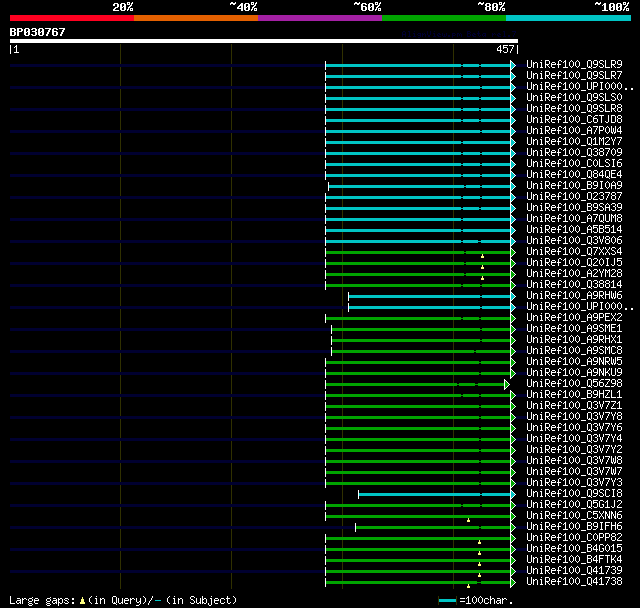The height and width of the screenshot is (608, 640).
Task: Click the white query sequence bar
Action: (264, 41)
